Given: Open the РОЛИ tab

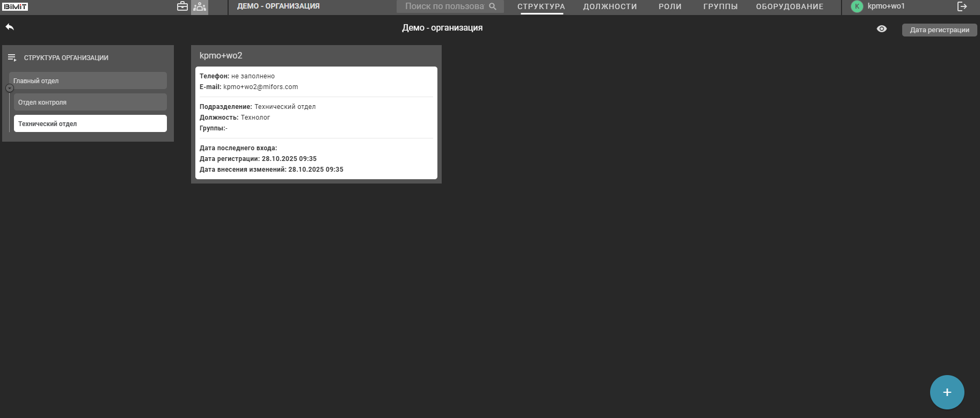Looking at the screenshot, I should point(670,6).
